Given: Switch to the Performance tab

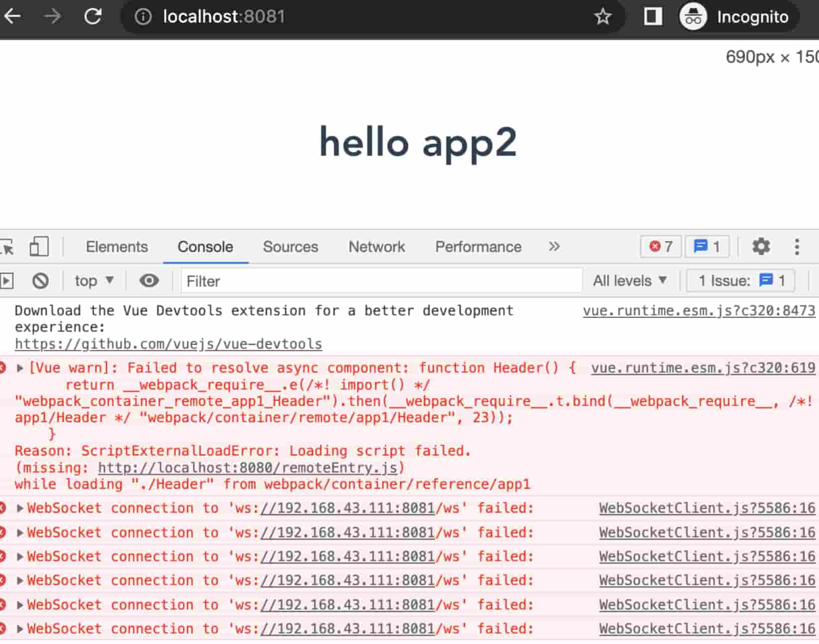Looking at the screenshot, I should pos(478,246).
